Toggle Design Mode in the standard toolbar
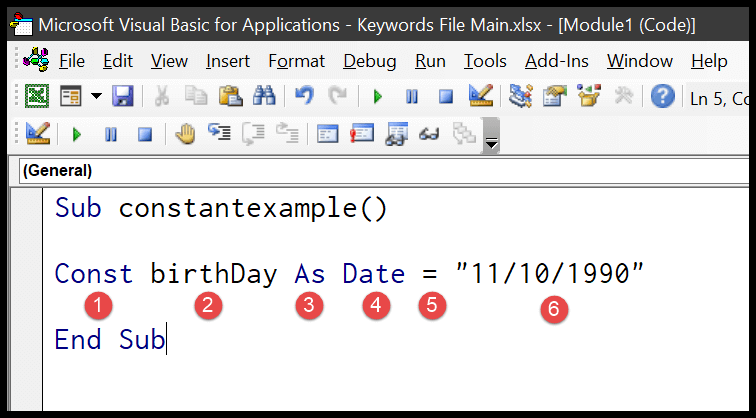Viewport: 756px width, 418px height. coord(479,98)
